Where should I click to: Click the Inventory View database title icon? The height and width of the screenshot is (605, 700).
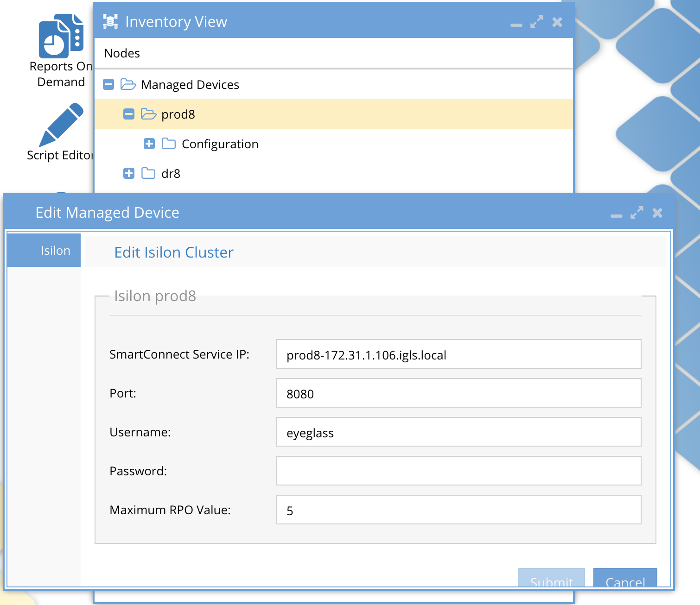pyautogui.click(x=110, y=21)
